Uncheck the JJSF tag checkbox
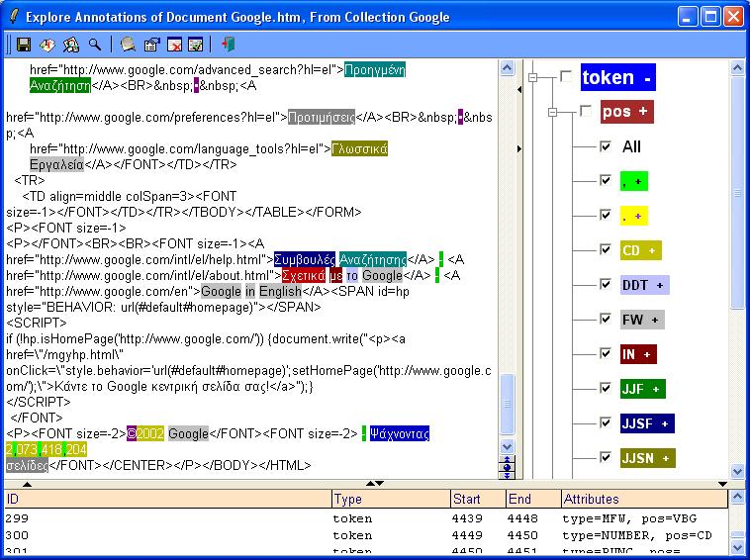Screen dimensions: 750x560 pyautogui.click(x=606, y=422)
